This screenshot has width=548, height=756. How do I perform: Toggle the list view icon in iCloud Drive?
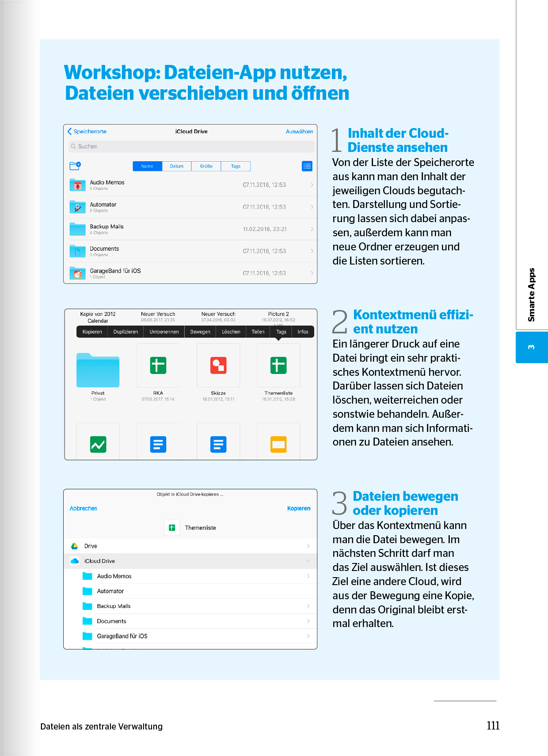point(307,166)
